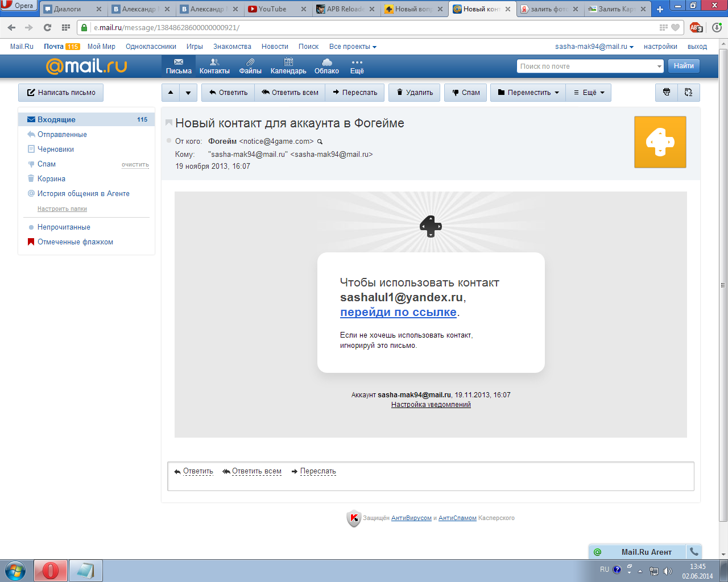Click the heart bookmark icon in address bar
Image resolution: width=728 pixels, height=582 pixels.
coord(675,27)
